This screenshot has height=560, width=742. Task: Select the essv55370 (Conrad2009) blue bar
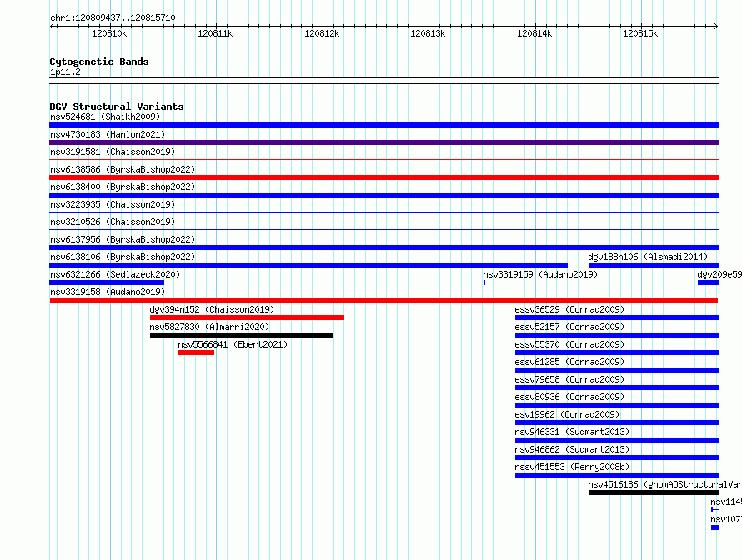(617, 352)
